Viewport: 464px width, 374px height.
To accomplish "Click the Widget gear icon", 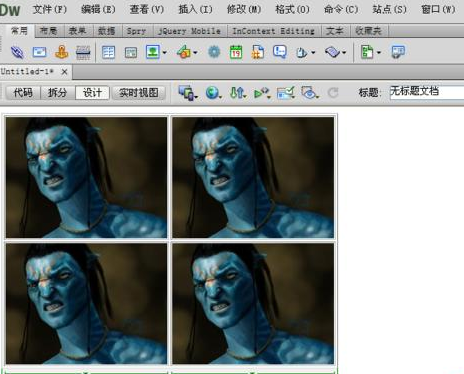I will coord(214,52).
